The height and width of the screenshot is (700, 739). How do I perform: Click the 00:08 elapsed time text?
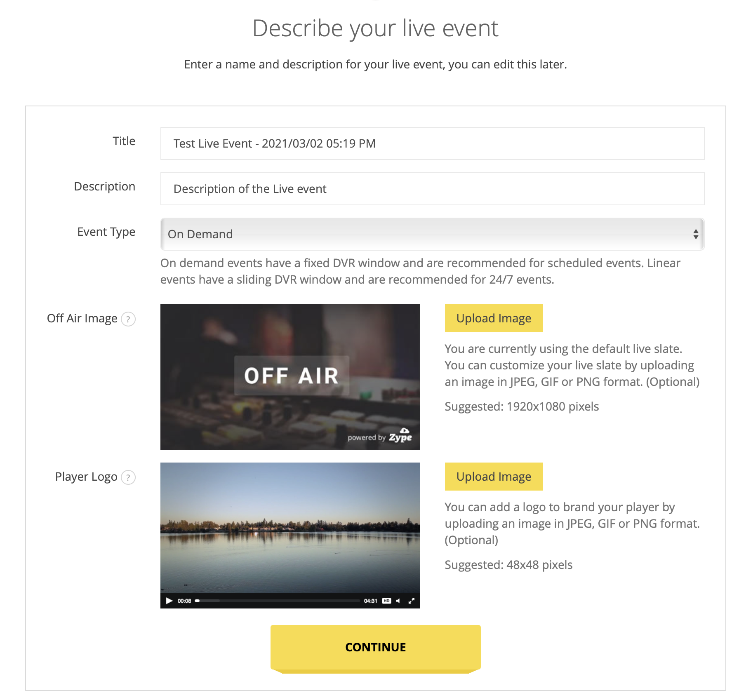click(x=184, y=601)
